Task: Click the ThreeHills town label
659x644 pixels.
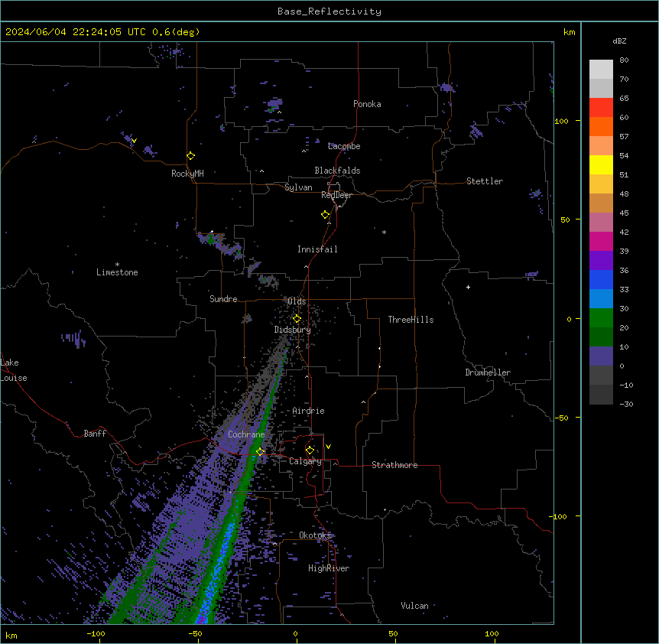Action: click(x=411, y=320)
